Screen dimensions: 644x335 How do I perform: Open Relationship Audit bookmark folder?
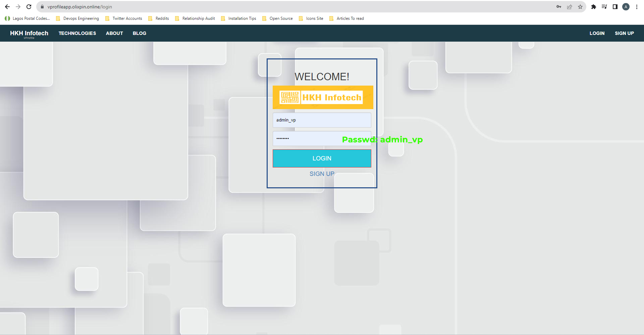pyautogui.click(x=195, y=18)
